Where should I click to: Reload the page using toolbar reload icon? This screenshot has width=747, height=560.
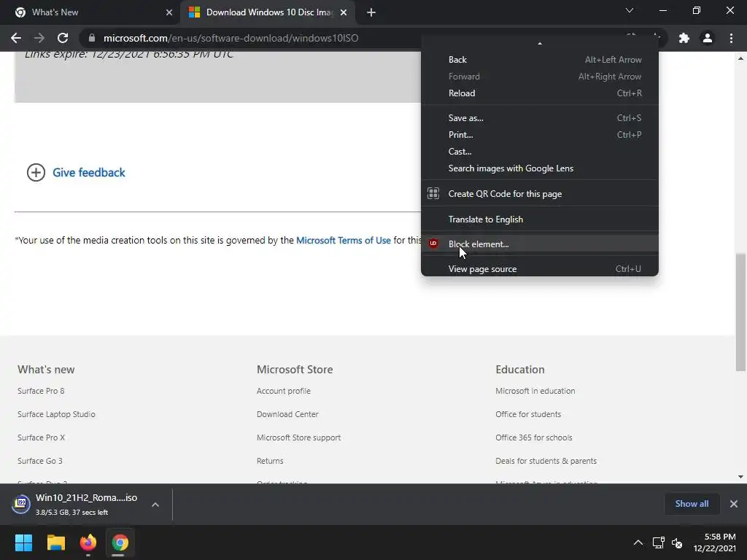coord(63,38)
